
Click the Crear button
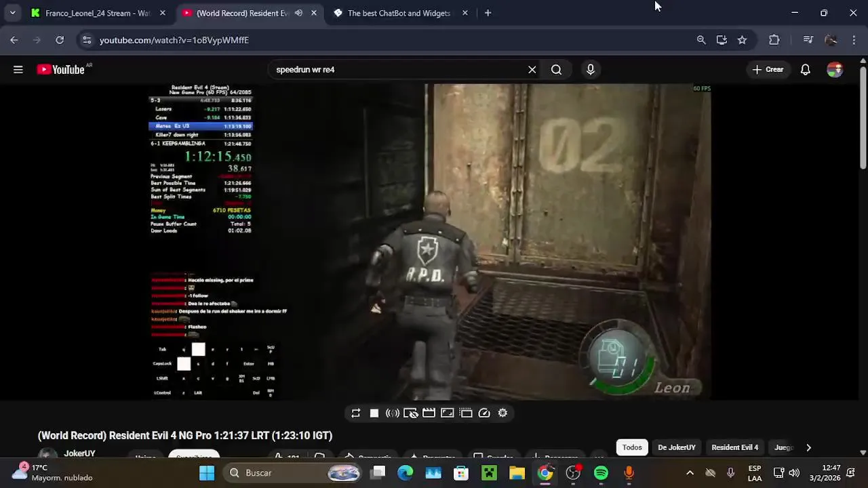768,69
